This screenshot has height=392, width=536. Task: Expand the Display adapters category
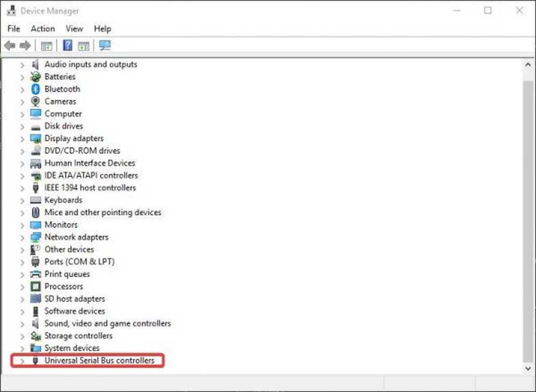click(x=22, y=138)
